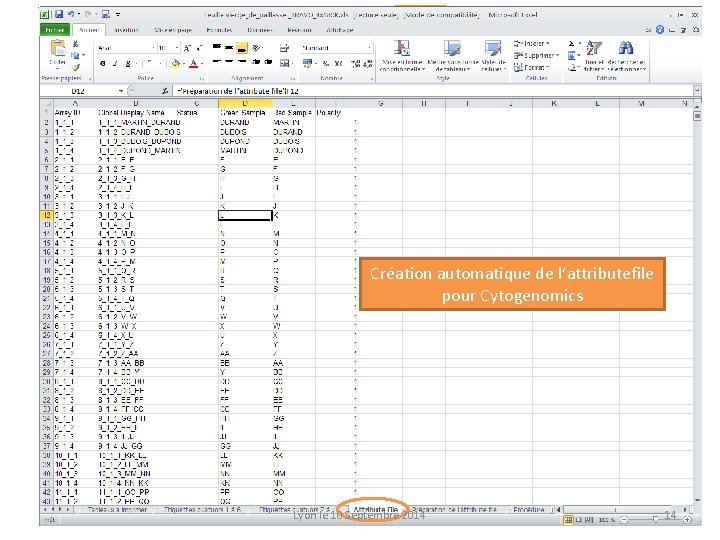Toggle Underline formatting
This screenshot has height=540, width=720.
128,63
